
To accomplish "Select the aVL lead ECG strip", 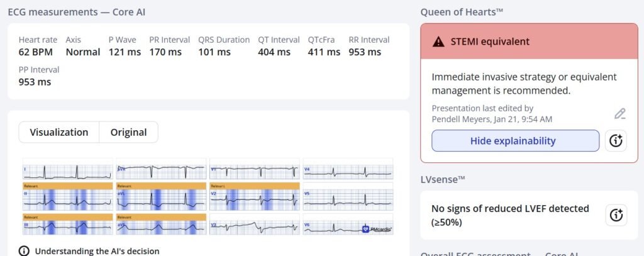I will [x=161, y=200].
